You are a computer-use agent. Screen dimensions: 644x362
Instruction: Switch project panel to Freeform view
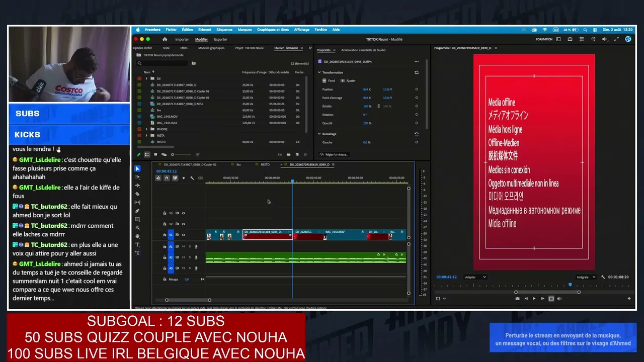[164, 154]
